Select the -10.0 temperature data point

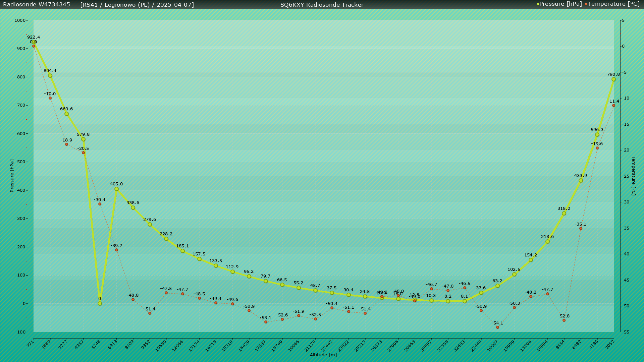50,98
